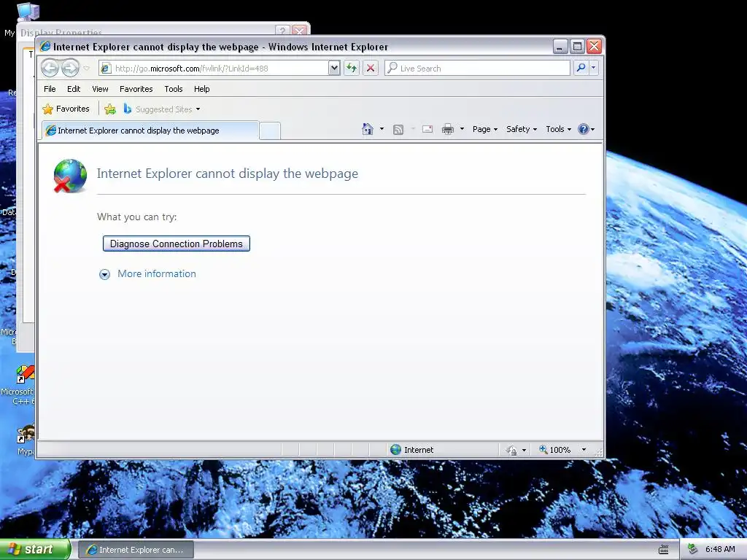Stop loading with the red X icon

(x=370, y=68)
